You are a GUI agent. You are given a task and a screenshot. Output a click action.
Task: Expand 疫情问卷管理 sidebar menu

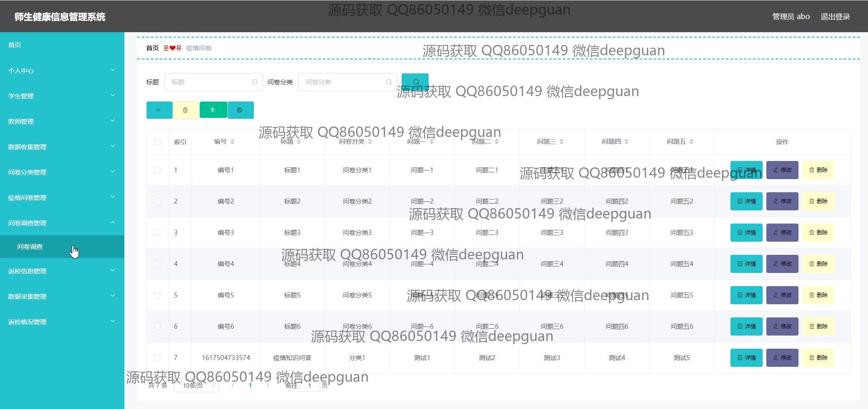pos(62,197)
